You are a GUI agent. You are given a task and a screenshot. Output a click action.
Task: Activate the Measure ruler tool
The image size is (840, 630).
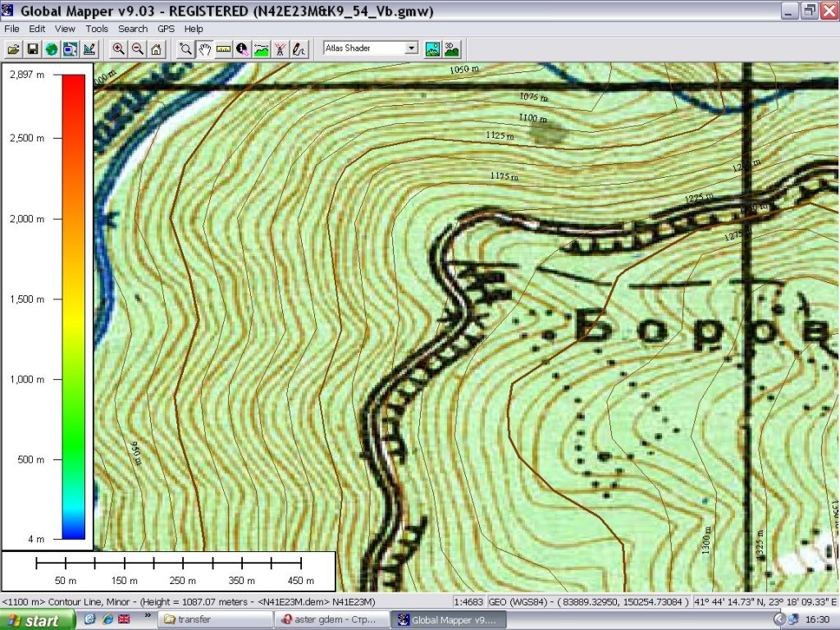pyautogui.click(x=223, y=49)
